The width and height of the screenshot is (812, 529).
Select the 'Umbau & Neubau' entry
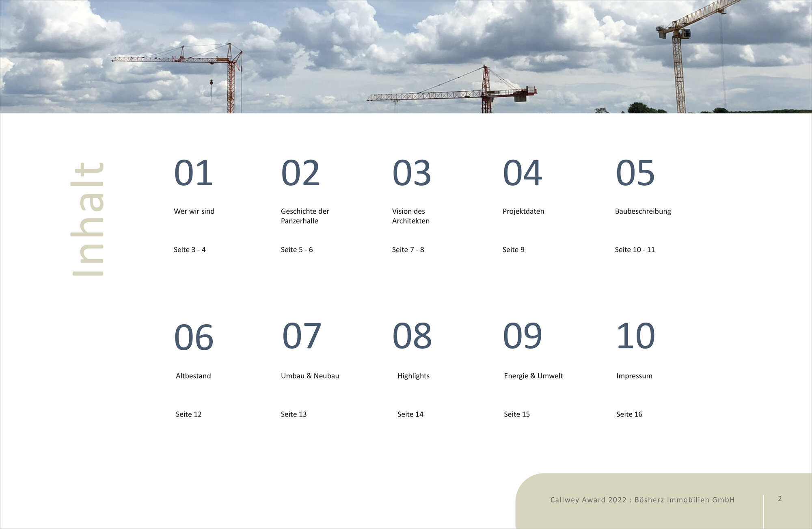tap(310, 376)
